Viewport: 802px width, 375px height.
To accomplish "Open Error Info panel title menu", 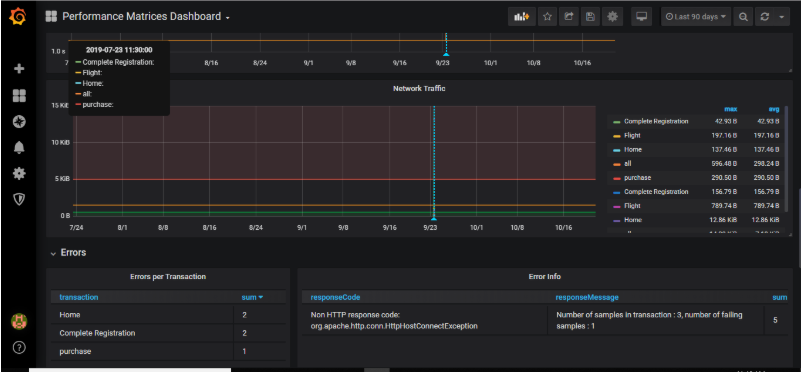I will point(545,276).
